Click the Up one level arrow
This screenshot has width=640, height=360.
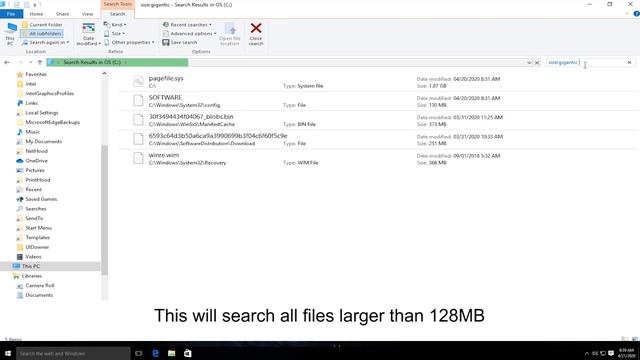40,62
